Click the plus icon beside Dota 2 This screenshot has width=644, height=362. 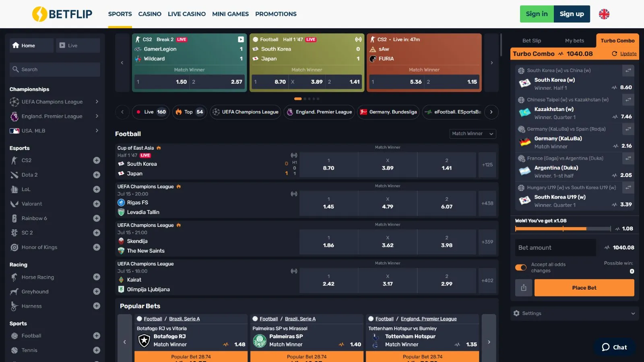coord(97,175)
